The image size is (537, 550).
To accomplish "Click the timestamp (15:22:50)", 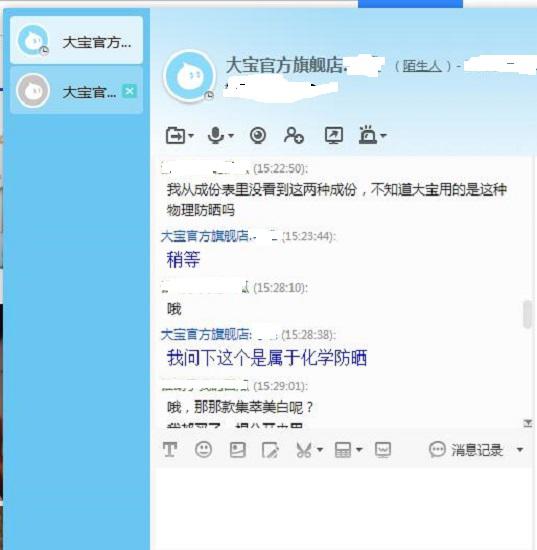I will coord(280,169).
